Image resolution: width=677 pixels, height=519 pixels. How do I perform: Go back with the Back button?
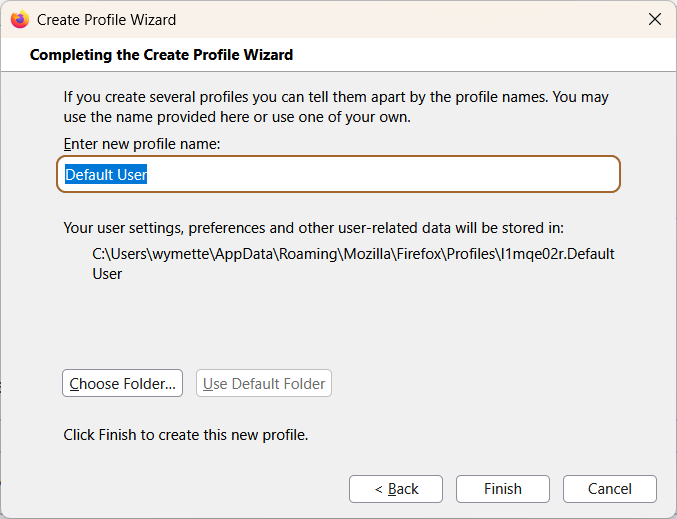(396, 489)
